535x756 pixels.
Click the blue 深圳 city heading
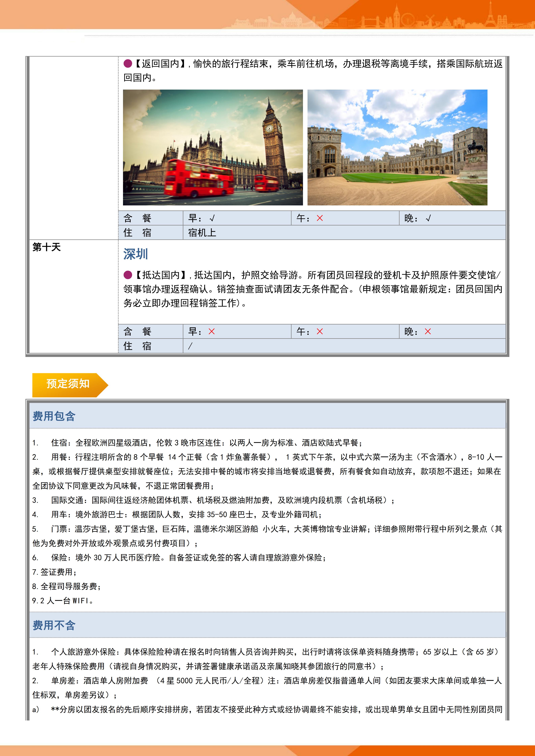(x=135, y=254)
